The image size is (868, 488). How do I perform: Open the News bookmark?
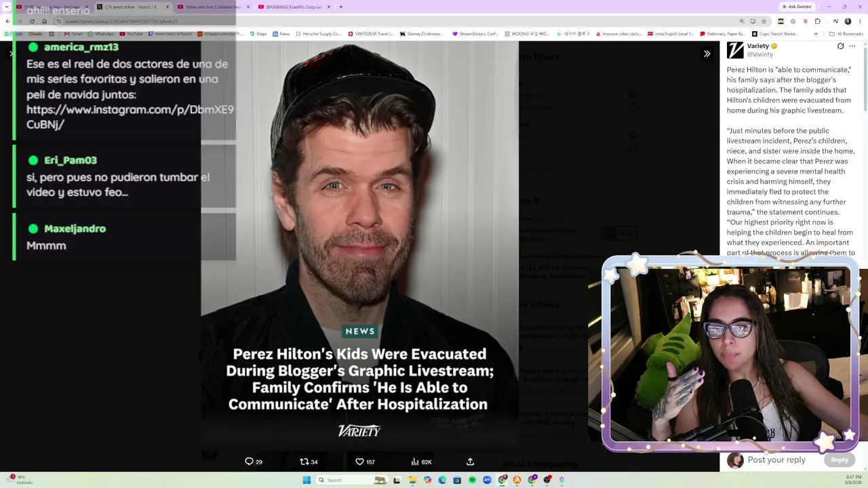281,33
